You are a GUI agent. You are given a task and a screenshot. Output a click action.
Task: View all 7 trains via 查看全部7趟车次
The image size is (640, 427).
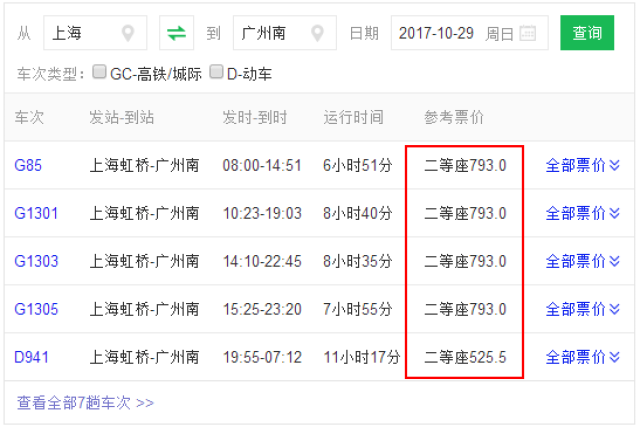point(85,403)
